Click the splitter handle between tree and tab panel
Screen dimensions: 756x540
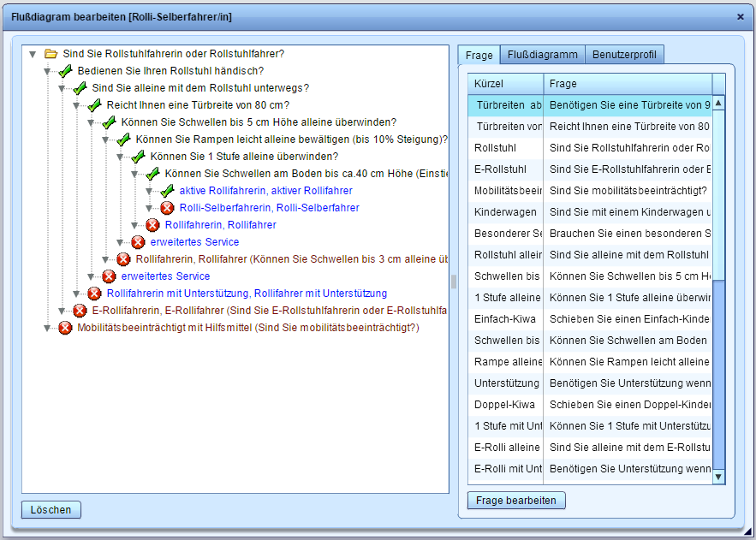coord(454,282)
